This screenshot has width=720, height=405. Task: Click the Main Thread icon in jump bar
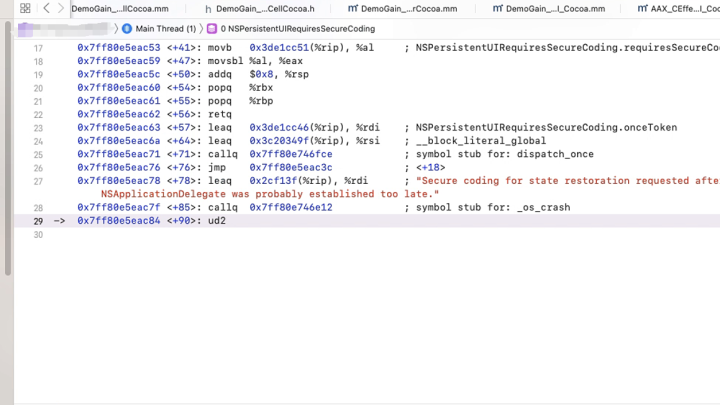127,29
